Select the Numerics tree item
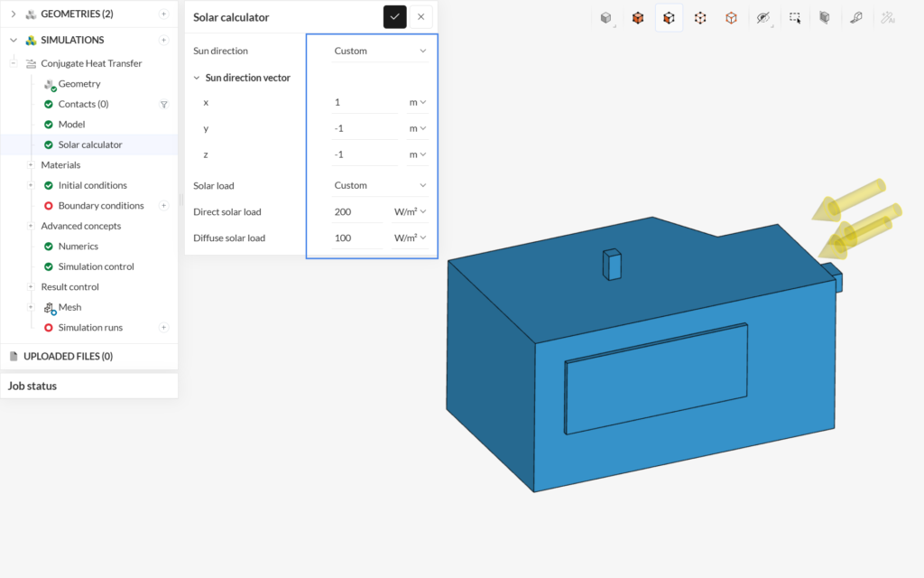This screenshot has width=924, height=578. [78, 247]
